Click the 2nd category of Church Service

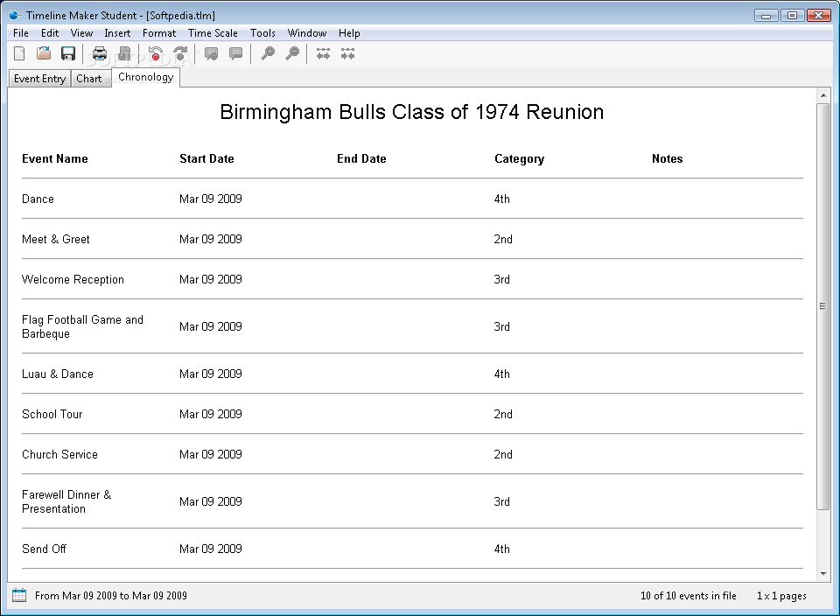click(503, 454)
